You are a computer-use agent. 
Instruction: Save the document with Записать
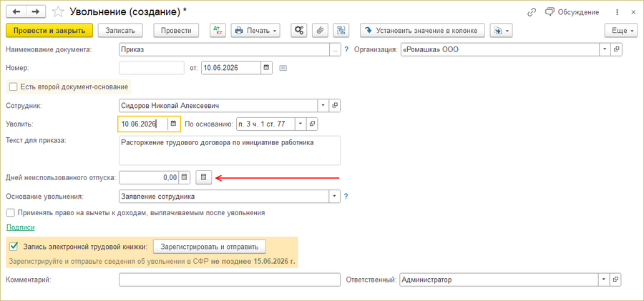tap(120, 31)
